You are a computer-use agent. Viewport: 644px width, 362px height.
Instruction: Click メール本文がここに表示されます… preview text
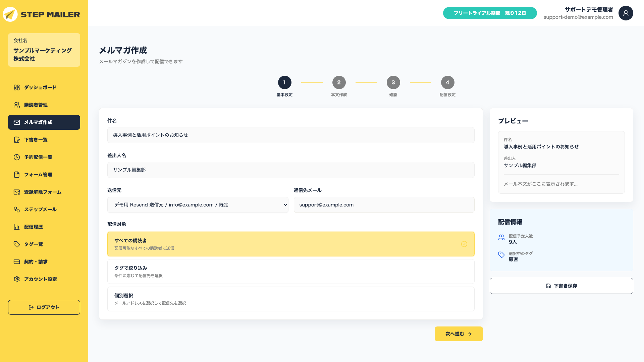point(540,184)
